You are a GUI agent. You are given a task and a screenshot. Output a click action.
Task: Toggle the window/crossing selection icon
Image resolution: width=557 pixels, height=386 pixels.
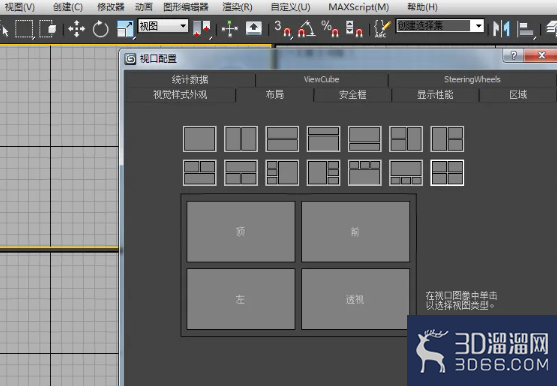point(48,29)
